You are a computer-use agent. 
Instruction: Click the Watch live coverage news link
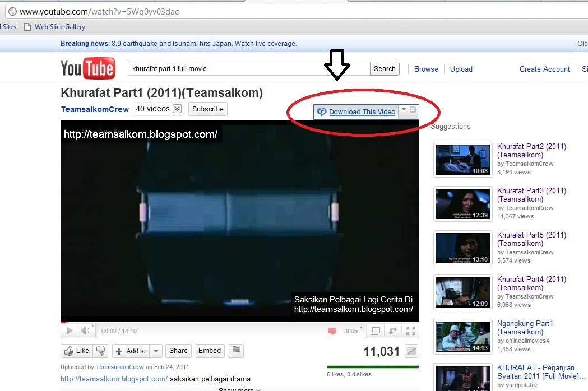(x=266, y=44)
